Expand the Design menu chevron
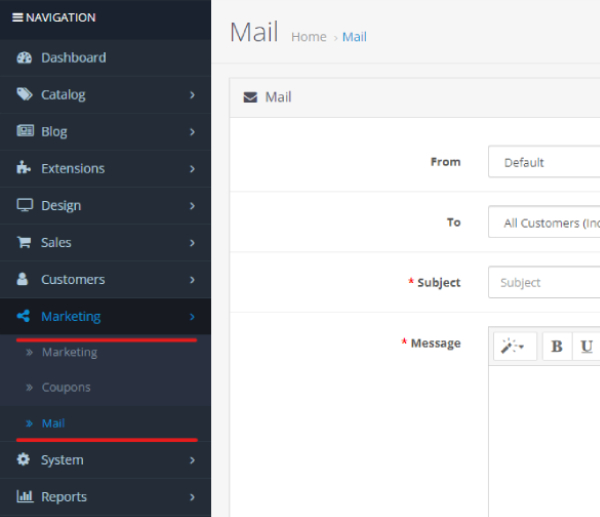600x517 pixels. coord(192,206)
